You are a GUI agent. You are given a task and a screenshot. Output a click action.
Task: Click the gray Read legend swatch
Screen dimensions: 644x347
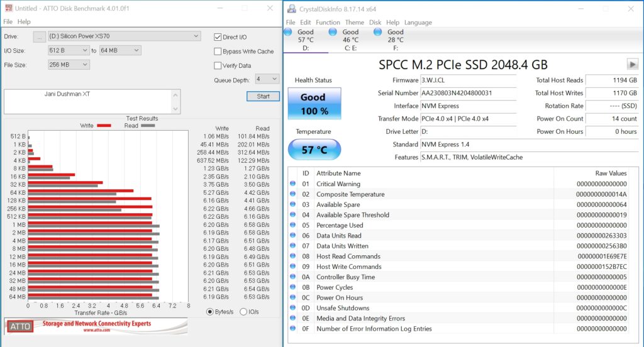[x=148, y=126]
